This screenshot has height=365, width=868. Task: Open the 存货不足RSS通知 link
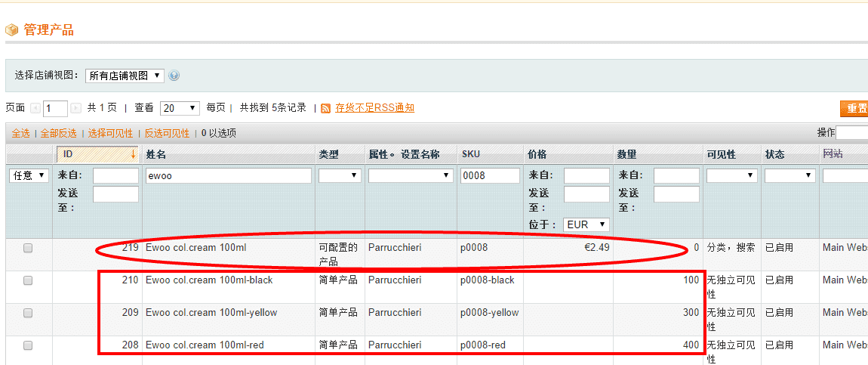(x=375, y=108)
